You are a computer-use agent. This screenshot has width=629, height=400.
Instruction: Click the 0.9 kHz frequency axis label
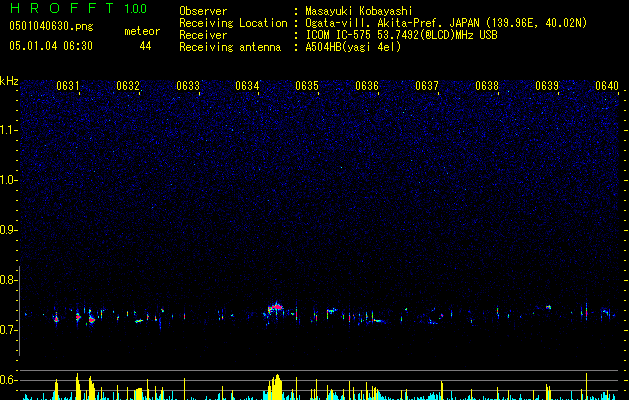click(9, 230)
